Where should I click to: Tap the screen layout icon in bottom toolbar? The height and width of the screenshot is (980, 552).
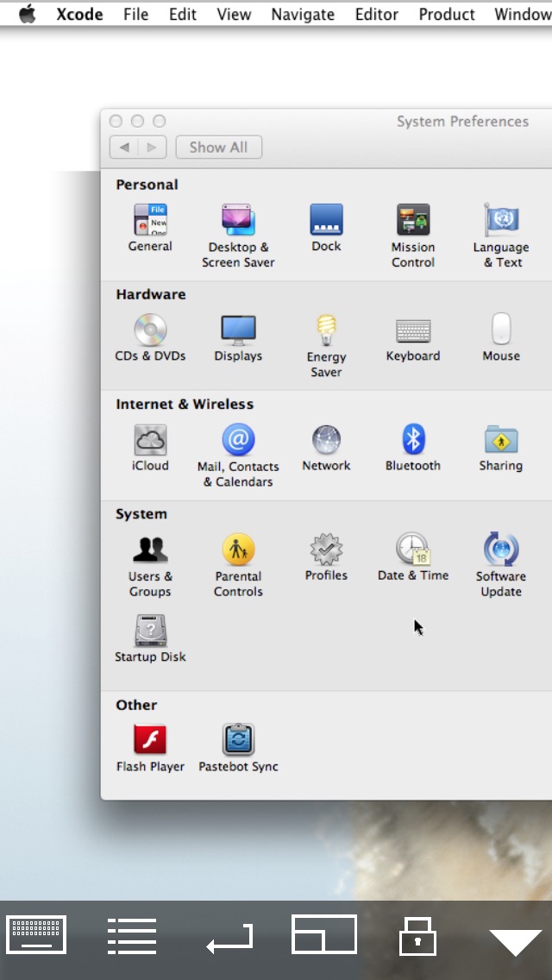[324, 933]
